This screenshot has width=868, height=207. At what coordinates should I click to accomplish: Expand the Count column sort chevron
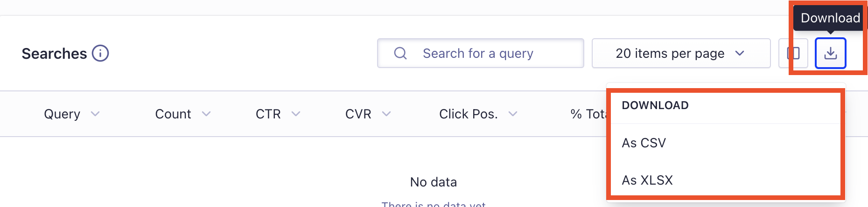click(x=206, y=114)
